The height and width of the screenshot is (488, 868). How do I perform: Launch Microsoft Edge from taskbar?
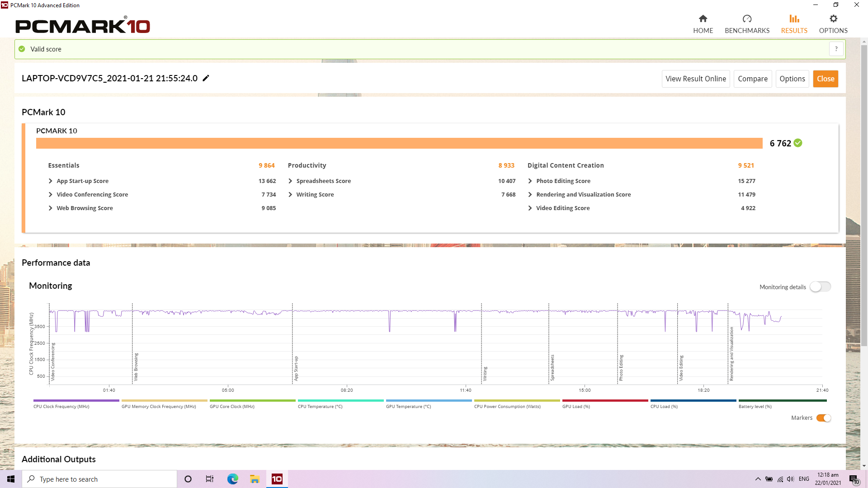coord(232,479)
